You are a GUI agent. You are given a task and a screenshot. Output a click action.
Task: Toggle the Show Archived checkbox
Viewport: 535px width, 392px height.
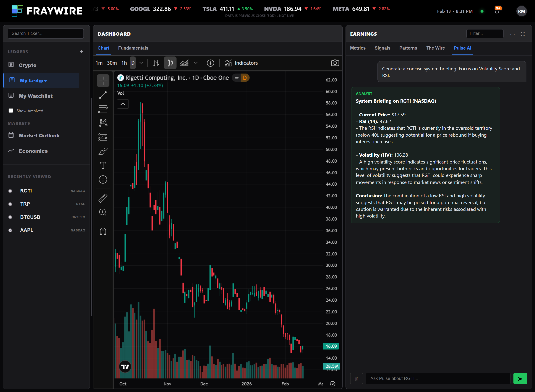pos(11,111)
